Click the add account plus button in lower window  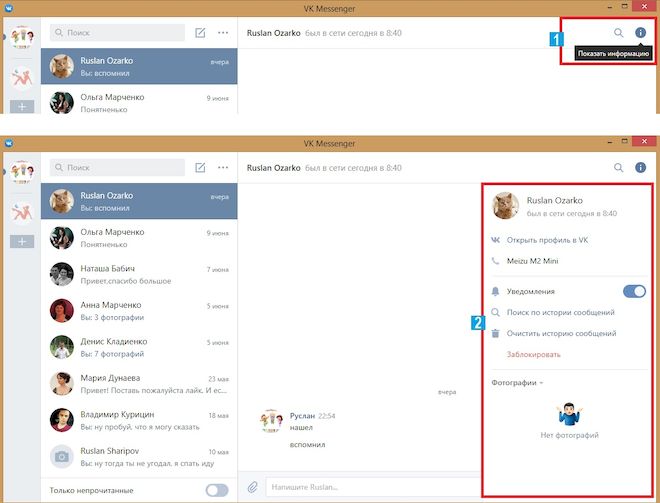pos(22,242)
